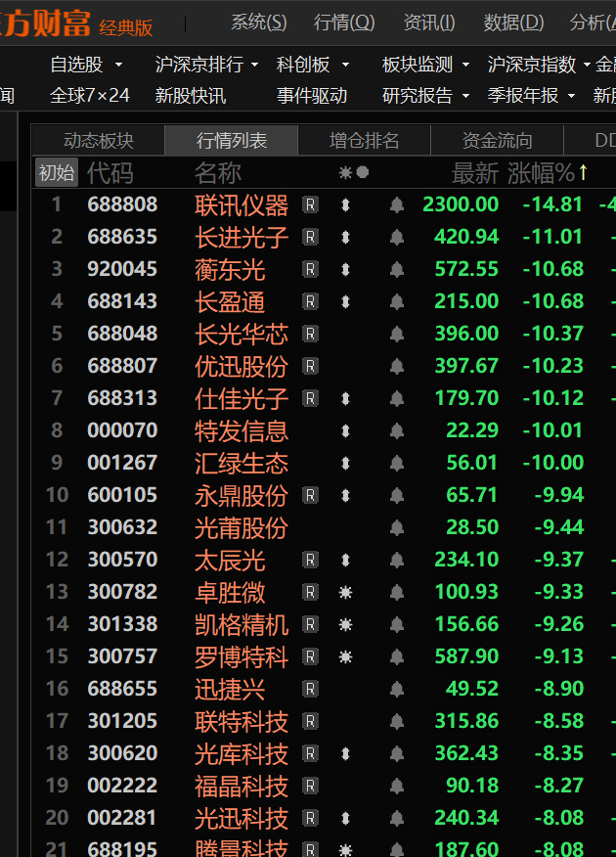616x857 pixels.
Task: Switch to the 资金流向 tab
Action: coord(497,141)
